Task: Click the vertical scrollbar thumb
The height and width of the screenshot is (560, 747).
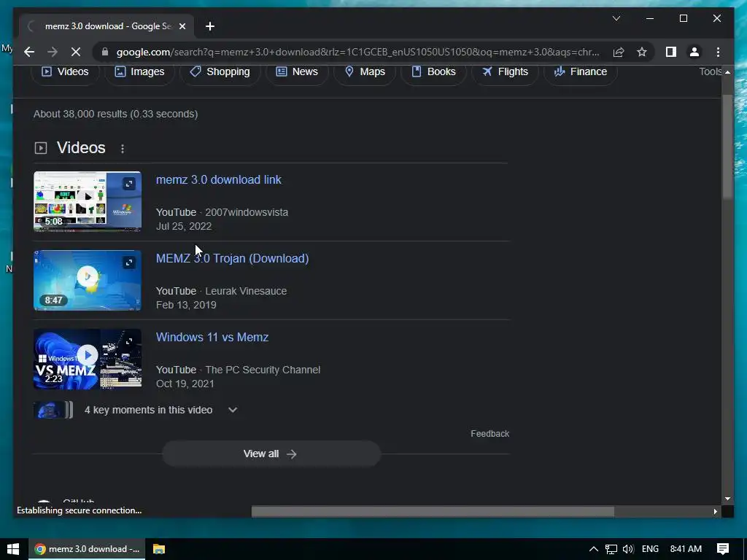Action: coord(727,147)
